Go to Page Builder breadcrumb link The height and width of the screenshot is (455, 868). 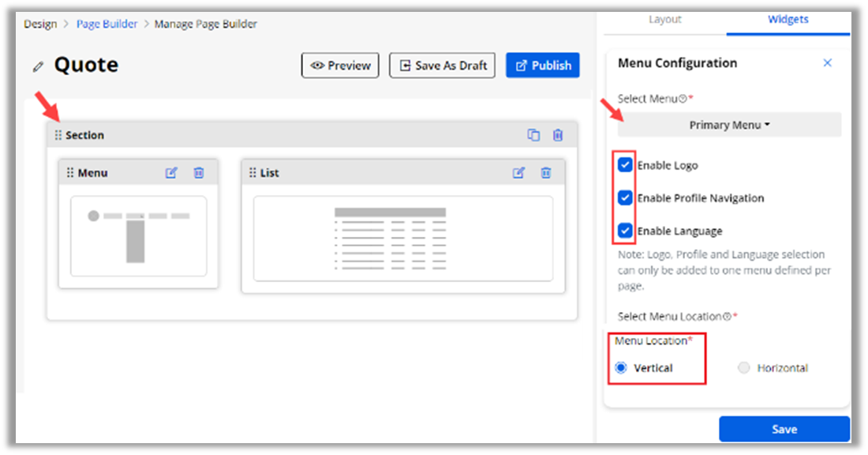(x=107, y=24)
